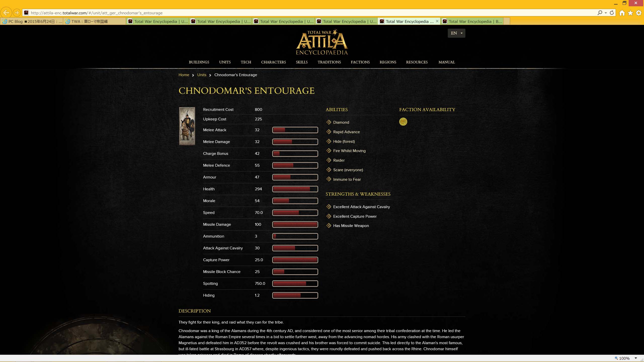644x362 pixels.
Task: Open the browser Home icon
Action: pos(622,13)
